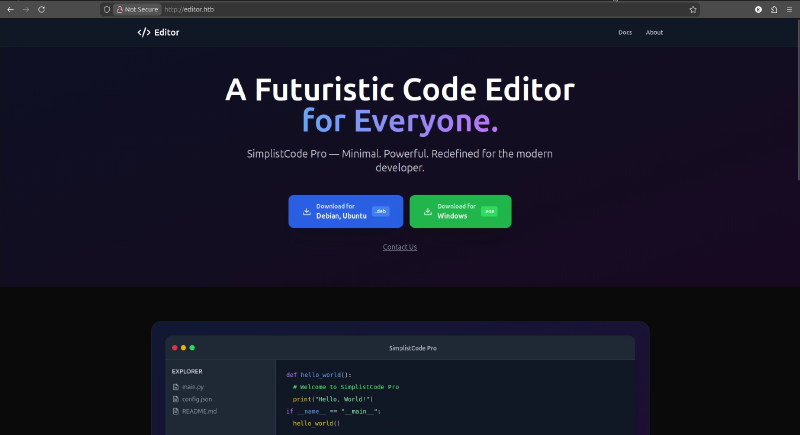
Task: Click the Editor code-brackets logo
Action: 143,32
